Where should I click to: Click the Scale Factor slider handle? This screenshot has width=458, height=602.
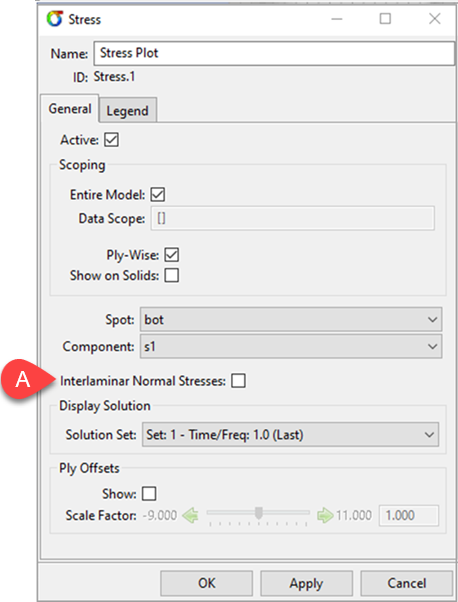click(259, 513)
